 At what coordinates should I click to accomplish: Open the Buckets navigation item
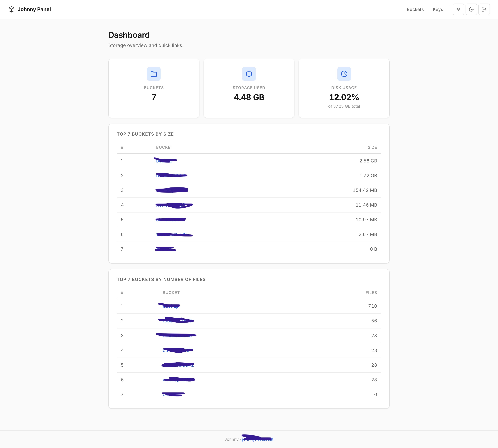pyautogui.click(x=415, y=9)
